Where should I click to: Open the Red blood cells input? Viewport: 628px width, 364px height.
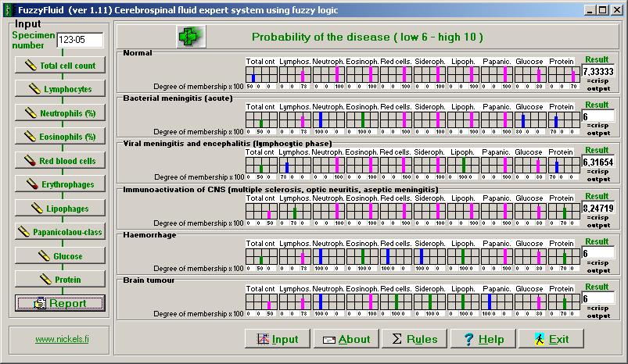point(60,160)
